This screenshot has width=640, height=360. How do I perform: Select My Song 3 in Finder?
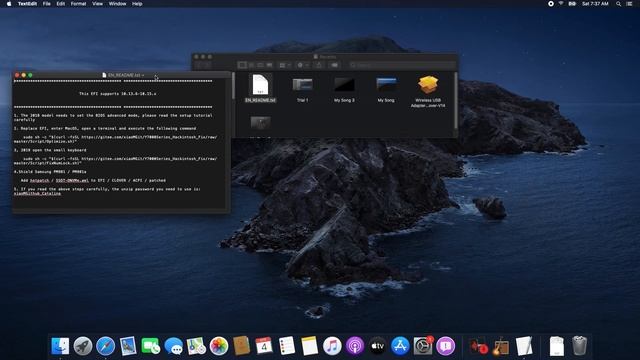(344, 88)
